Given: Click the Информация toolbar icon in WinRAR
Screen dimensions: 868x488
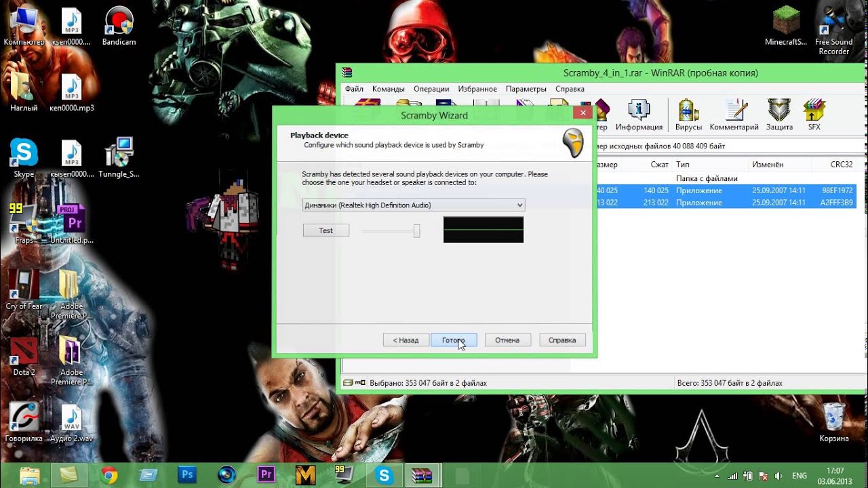Looking at the screenshot, I should 639,115.
